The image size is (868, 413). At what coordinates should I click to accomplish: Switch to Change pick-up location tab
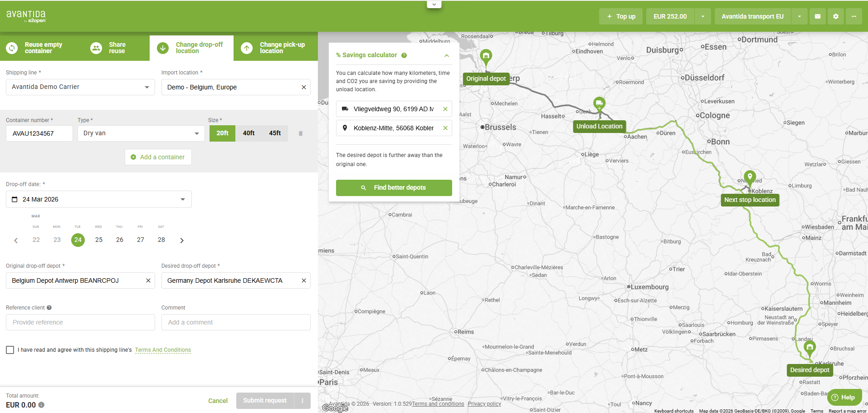coord(276,48)
